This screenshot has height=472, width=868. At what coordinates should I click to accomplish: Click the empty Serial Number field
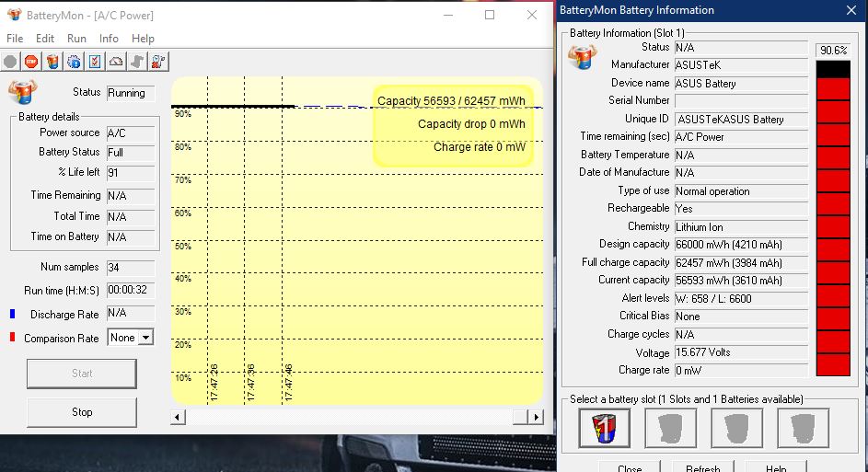[x=741, y=100]
